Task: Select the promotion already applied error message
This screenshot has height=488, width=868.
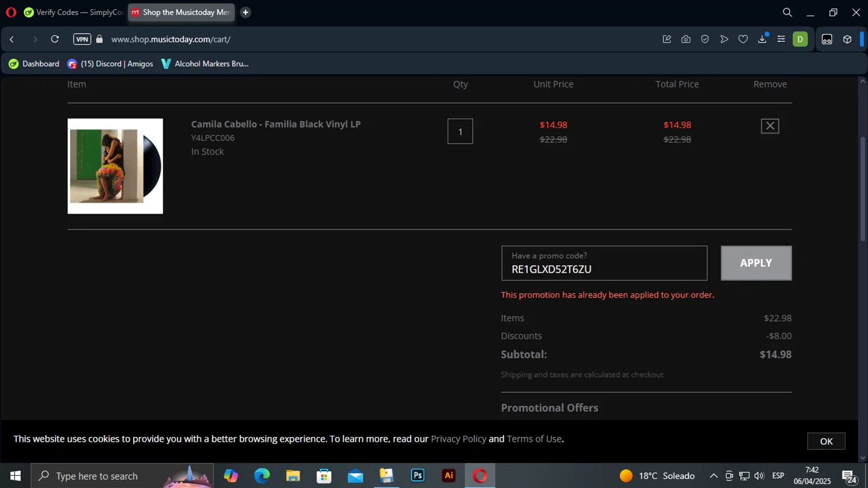Action: [x=608, y=295]
